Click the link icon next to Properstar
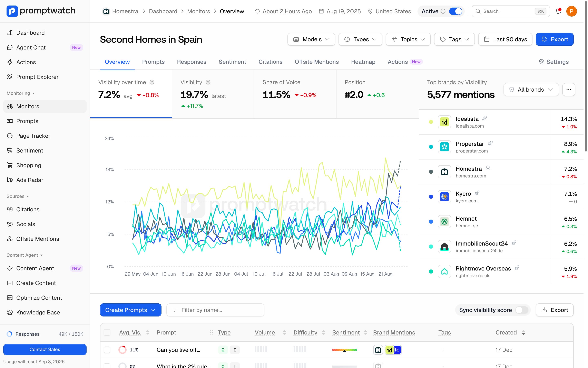This screenshot has height=368, width=588. [490, 143]
